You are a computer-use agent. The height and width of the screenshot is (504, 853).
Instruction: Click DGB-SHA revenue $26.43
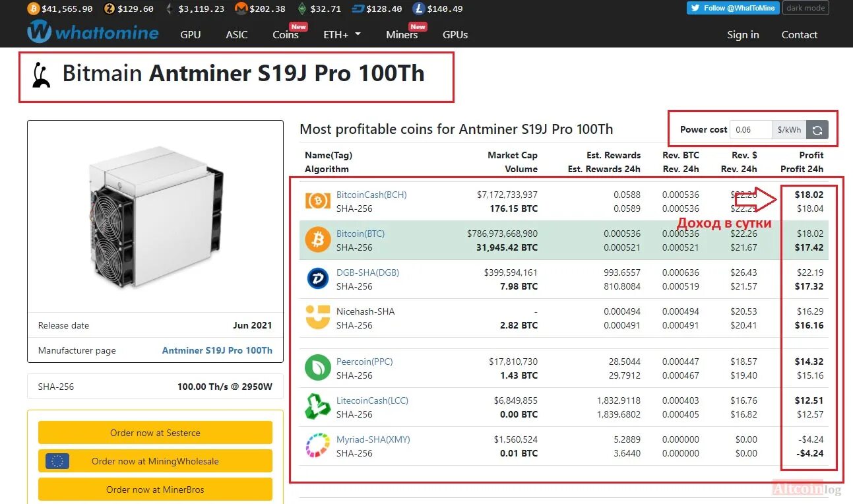pyautogui.click(x=743, y=272)
